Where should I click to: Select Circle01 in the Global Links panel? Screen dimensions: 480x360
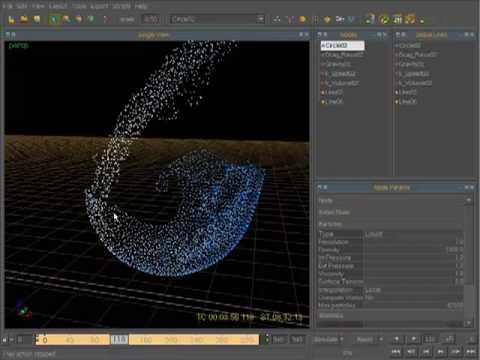click(x=408, y=46)
